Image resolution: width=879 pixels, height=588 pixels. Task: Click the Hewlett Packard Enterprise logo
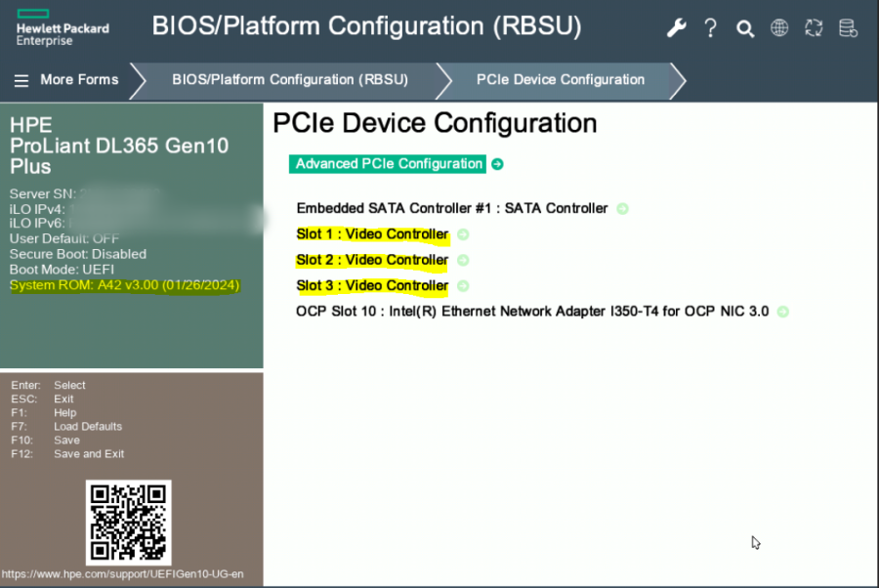coord(61,28)
